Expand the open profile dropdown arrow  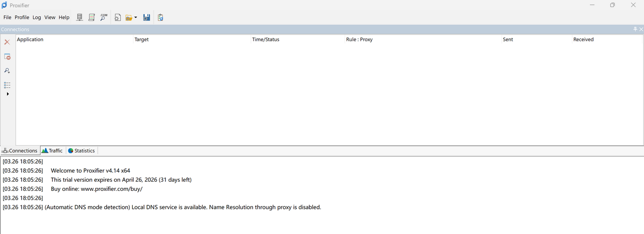click(x=136, y=18)
